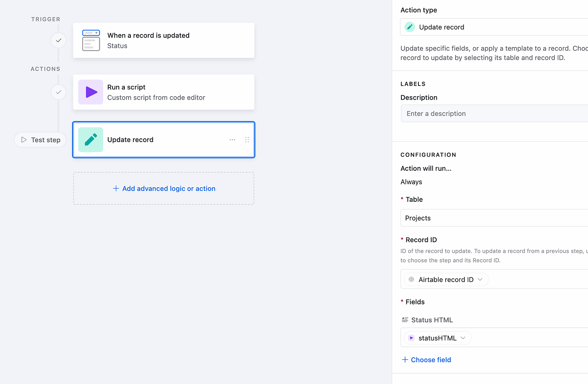The width and height of the screenshot is (588, 384).
Task: Click the fingerprint icon in Airtable record ID
Action: pos(411,279)
